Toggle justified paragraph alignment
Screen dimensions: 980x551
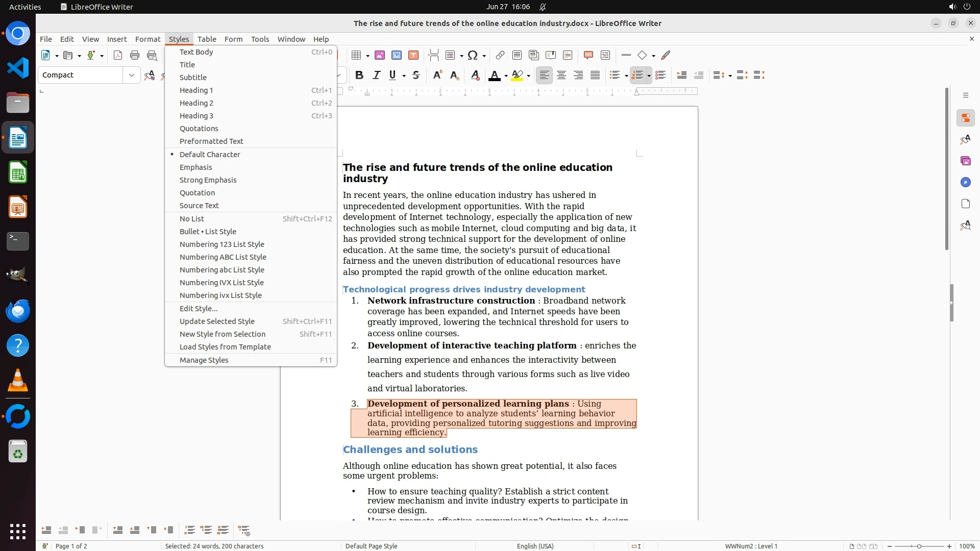(x=595, y=76)
